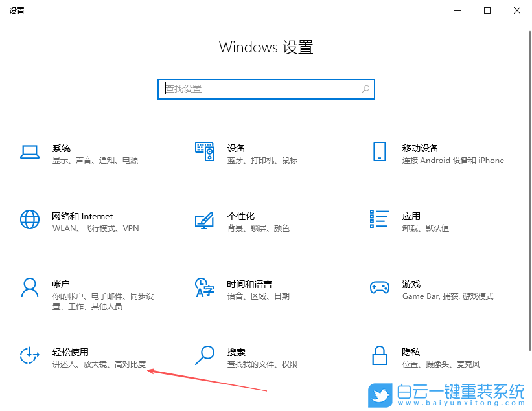This screenshot has height=411, width=532.
Task: Click the magnifier inside the search box
Action: click(365, 89)
